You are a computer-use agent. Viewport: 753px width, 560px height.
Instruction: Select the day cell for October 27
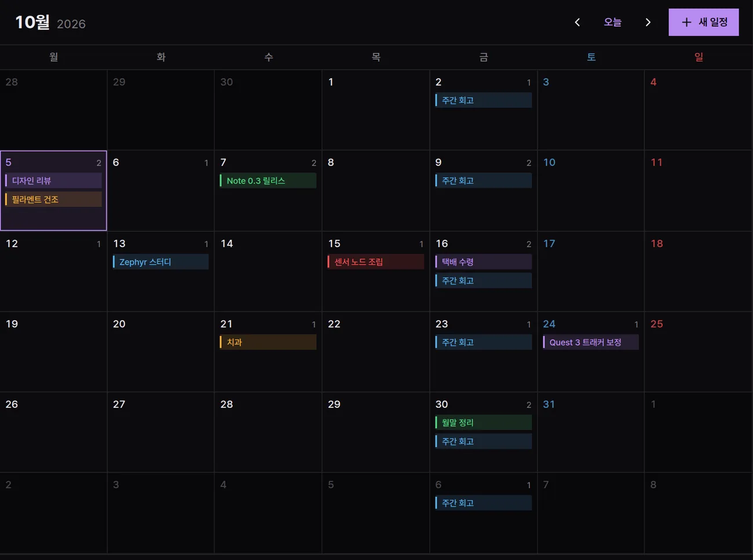click(x=160, y=432)
